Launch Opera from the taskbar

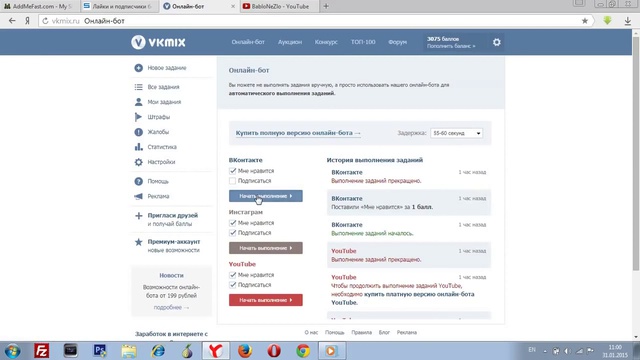point(274,351)
